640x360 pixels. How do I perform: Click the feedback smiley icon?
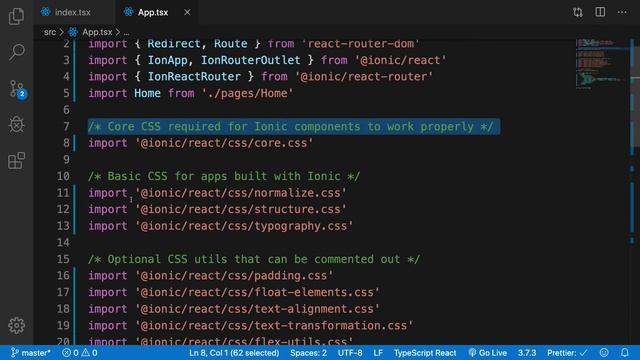[x=604, y=353]
